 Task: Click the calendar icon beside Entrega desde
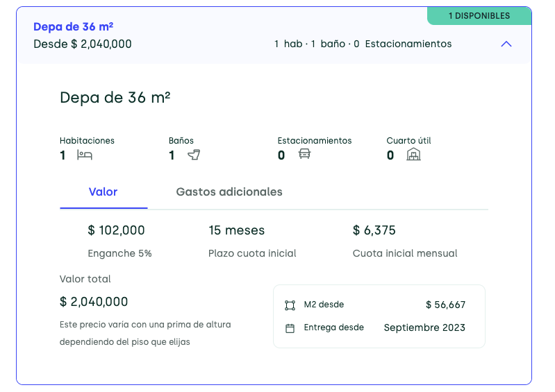click(x=290, y=328)
